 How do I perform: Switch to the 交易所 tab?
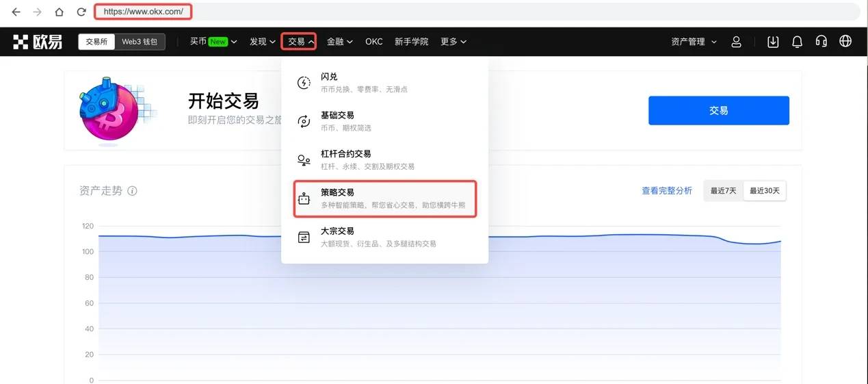[x=96, y=42]
